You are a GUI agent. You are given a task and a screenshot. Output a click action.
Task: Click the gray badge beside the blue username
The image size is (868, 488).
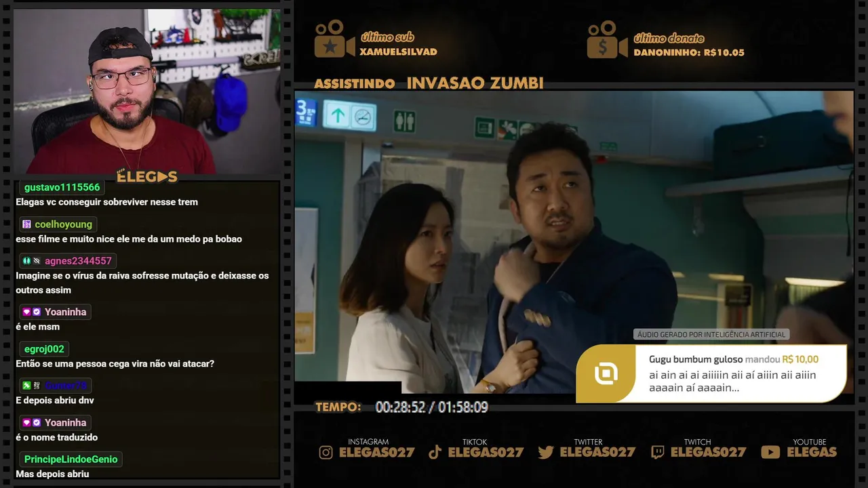(37, 386)
